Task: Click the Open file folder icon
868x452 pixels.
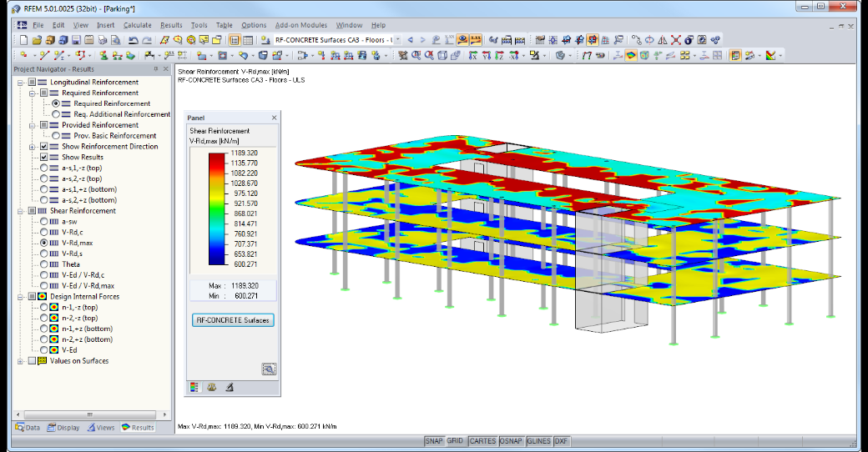Action: click(37, 40)
